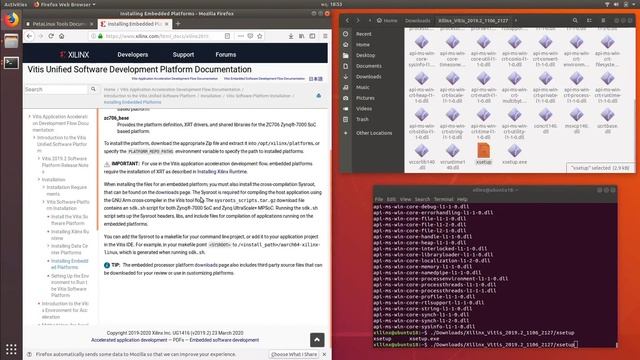Go back in the Files window
The width and height of the screenshot is (640, 360).
point(347,20)
